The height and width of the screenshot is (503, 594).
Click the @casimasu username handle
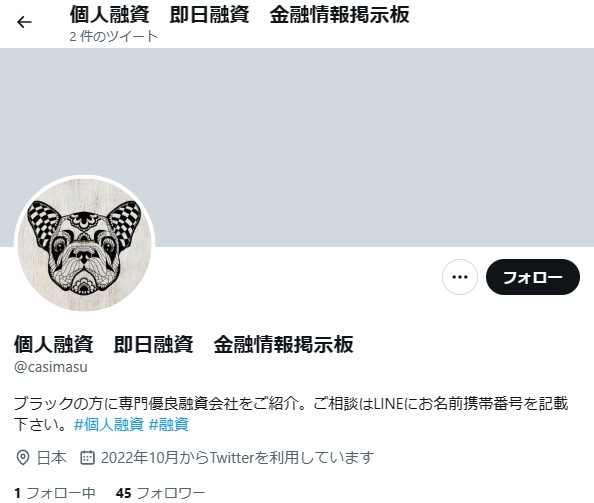click(51, 367)
